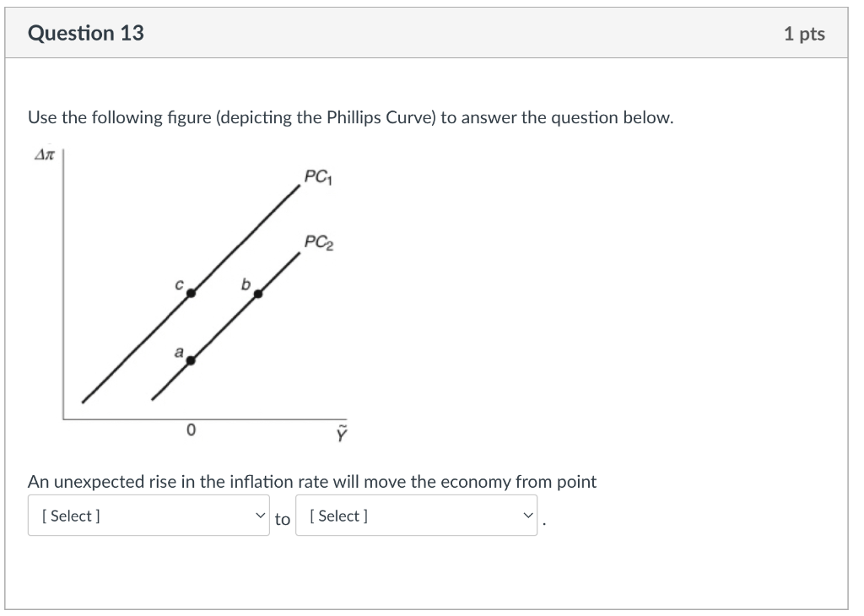
Task: Click the chevron on the first answer dropdown
Action: coord(261,516)
